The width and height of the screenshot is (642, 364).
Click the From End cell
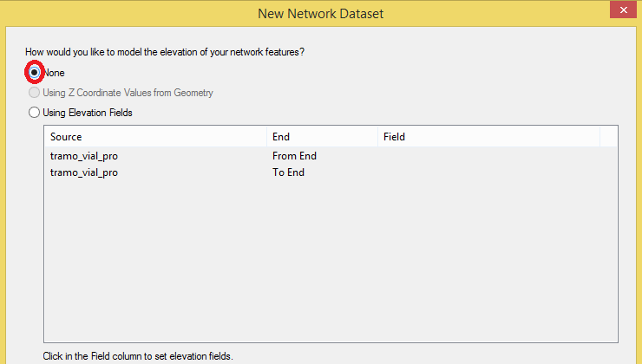pos(295,156)
